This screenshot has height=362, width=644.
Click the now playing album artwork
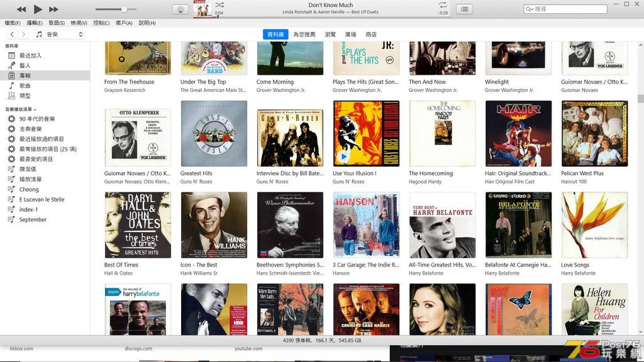tap(203, 9)
